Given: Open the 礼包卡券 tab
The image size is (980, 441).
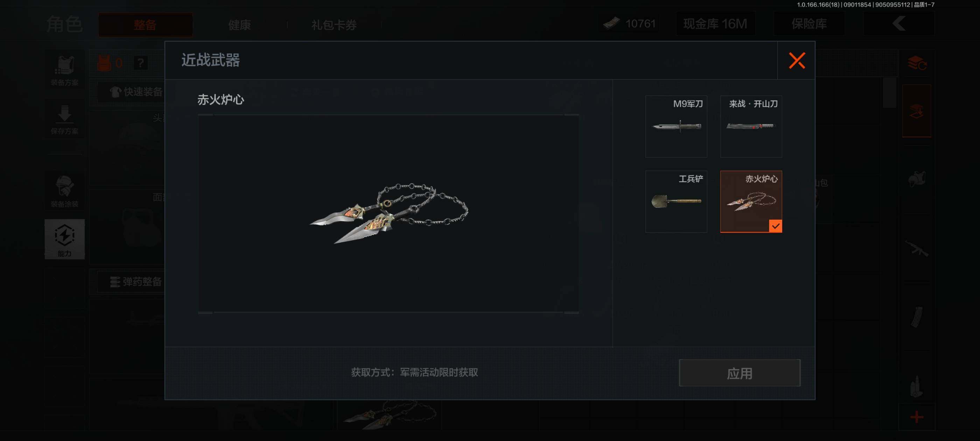Looking at the screenshot, I should 334,25.
